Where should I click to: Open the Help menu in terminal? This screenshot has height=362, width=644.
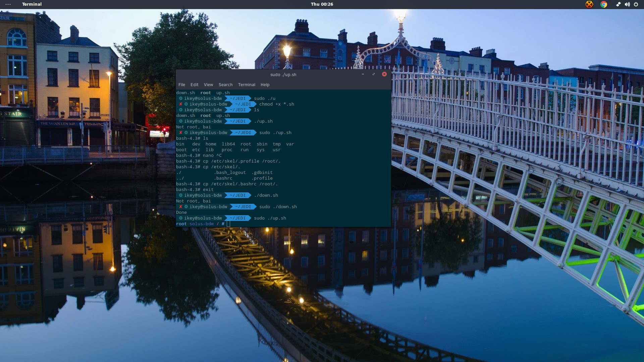[265, 85]
